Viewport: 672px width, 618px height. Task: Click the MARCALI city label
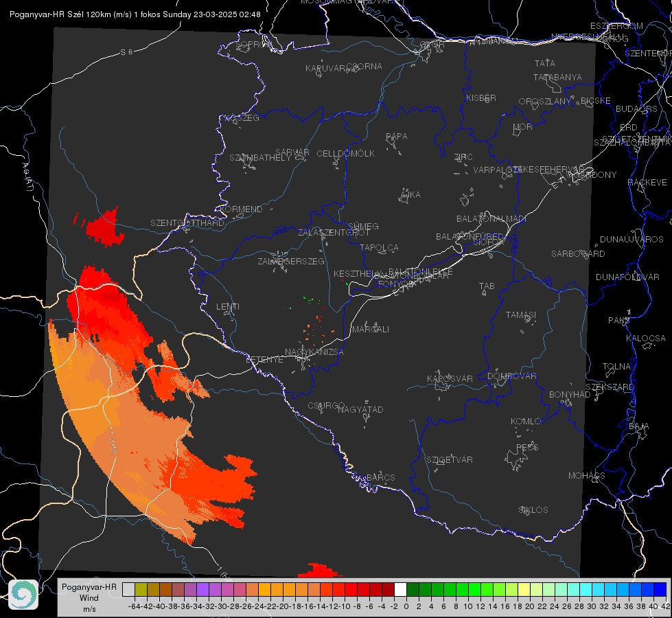[x=370, y=330]
